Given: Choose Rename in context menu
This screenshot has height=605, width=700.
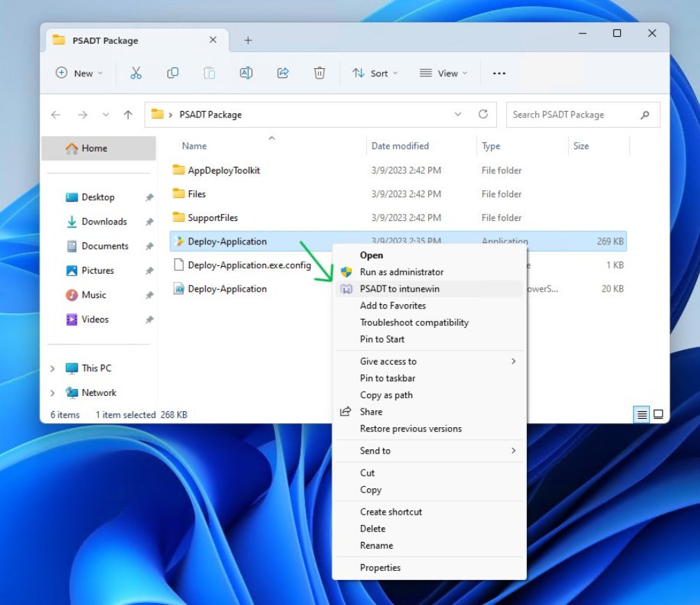Looking at the screenshot, I should tap(429, 546).
